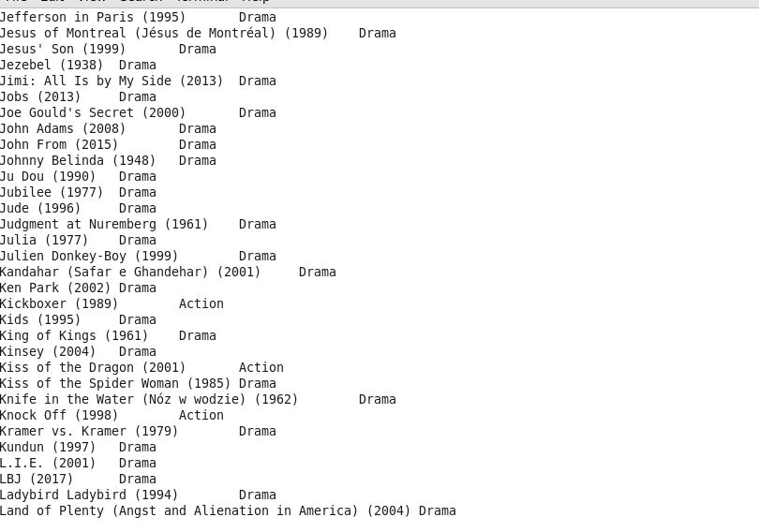Click 'Jesus of Montreal (Jésus de Montréal) (1989)'
This screenshot has height=532, width=759.
164,34
